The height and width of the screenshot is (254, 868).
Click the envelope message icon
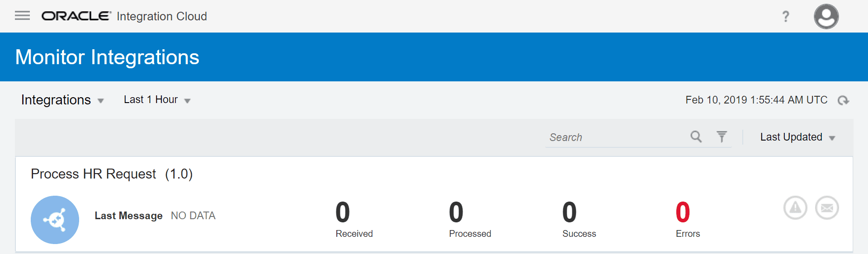click(x=827, y=208)
